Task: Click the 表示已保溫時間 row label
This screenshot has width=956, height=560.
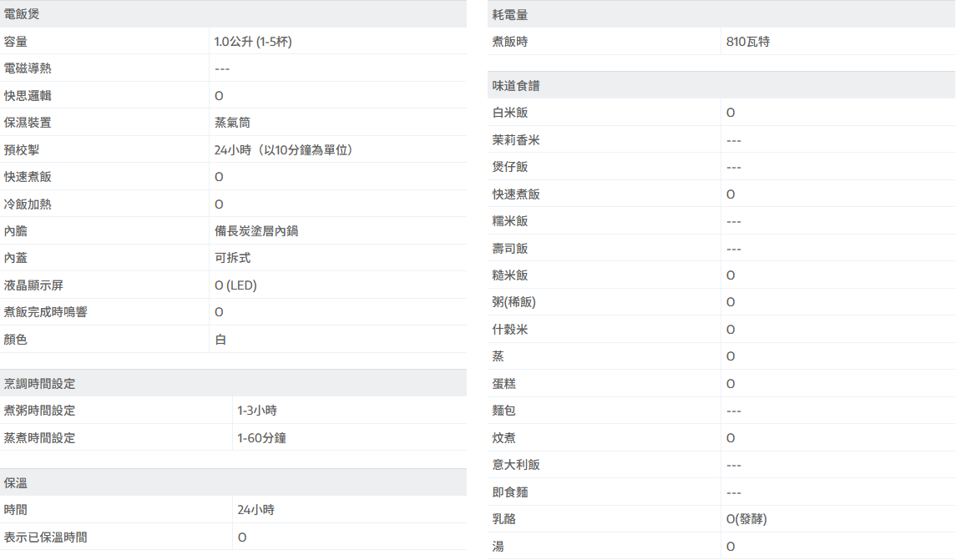Action: coord(45,537)
